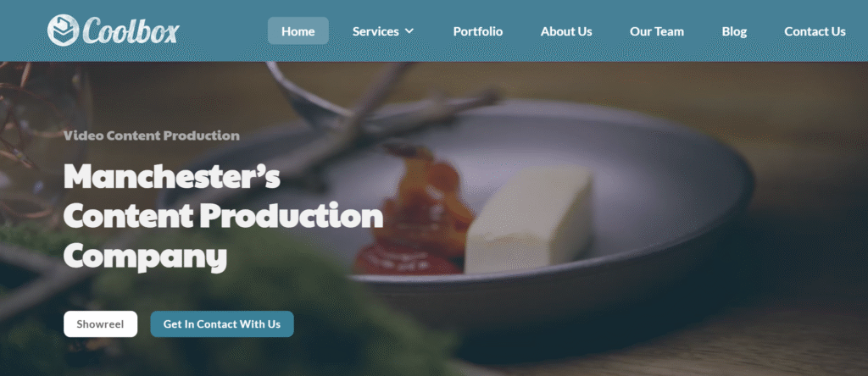Viewport: 868px width, 376px height.
Task: Go to the Portfolio page
Action: click(478, 31)
